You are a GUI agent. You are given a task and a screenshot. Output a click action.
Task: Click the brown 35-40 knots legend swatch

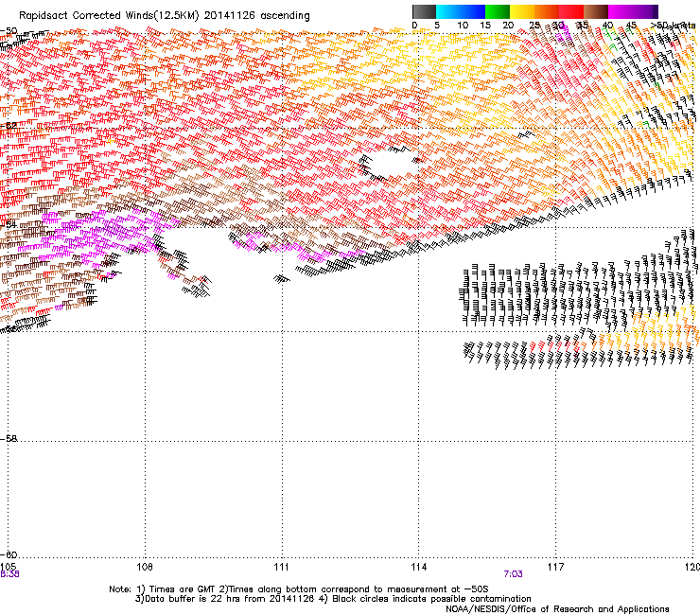pos(596,11)
